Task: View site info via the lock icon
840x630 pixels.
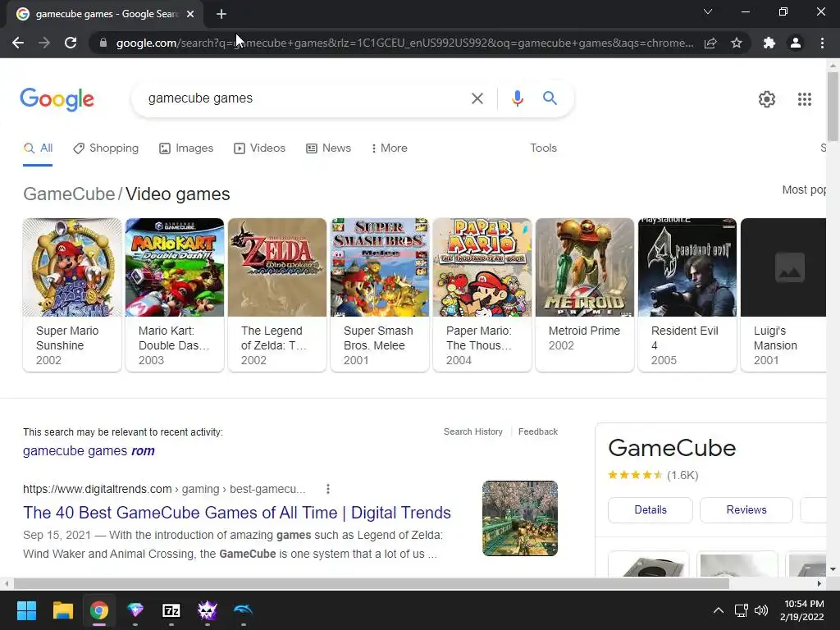Action: click(103, 43)
